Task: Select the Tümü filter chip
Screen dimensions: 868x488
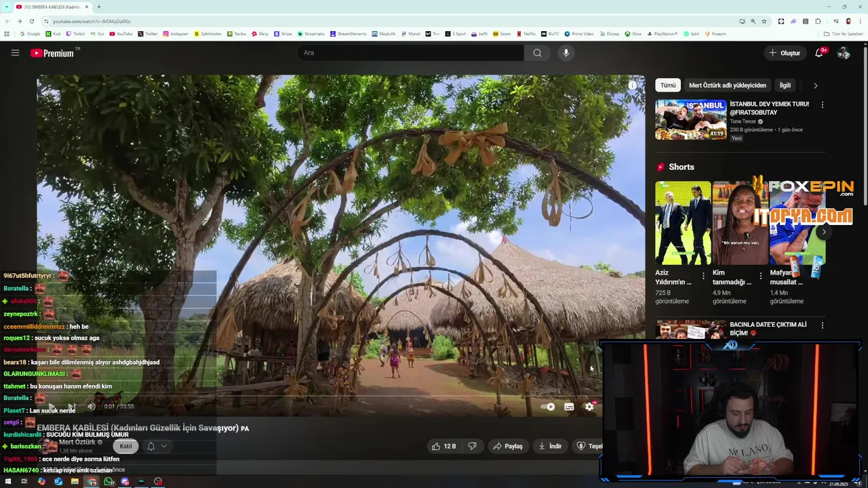Action: (x=668, y=85)
